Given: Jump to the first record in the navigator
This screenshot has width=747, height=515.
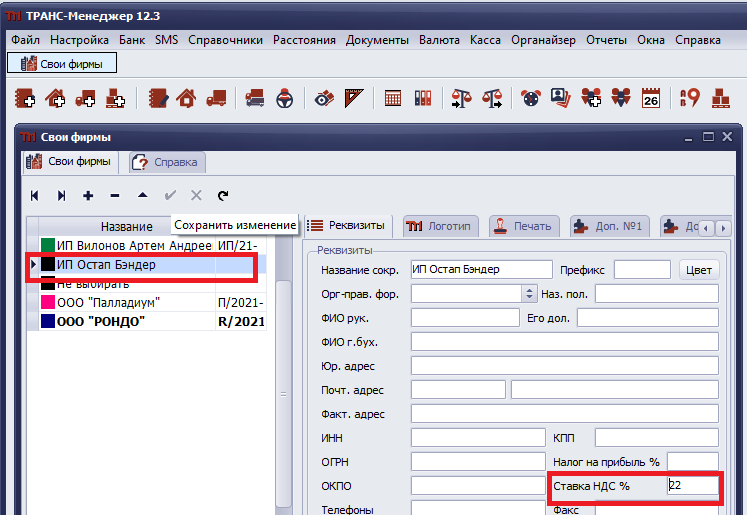Looking at the screenshot, I should pyautogui.click(x=35, y=196).
